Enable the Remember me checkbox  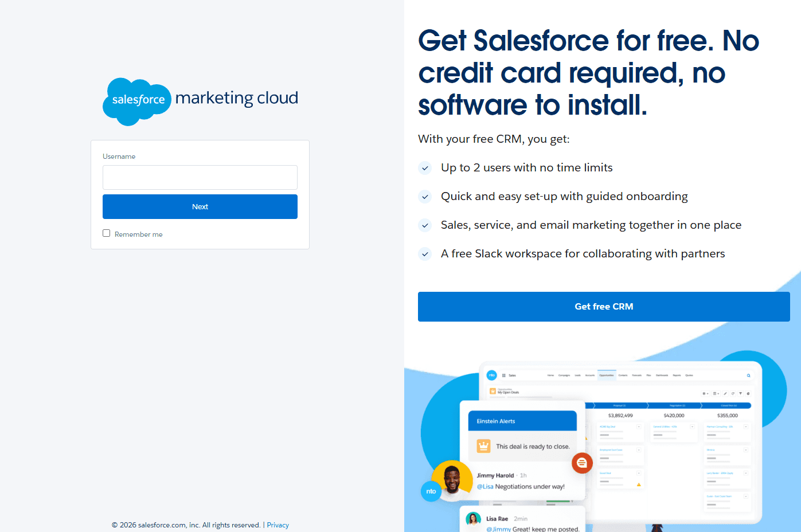(106, 233)
